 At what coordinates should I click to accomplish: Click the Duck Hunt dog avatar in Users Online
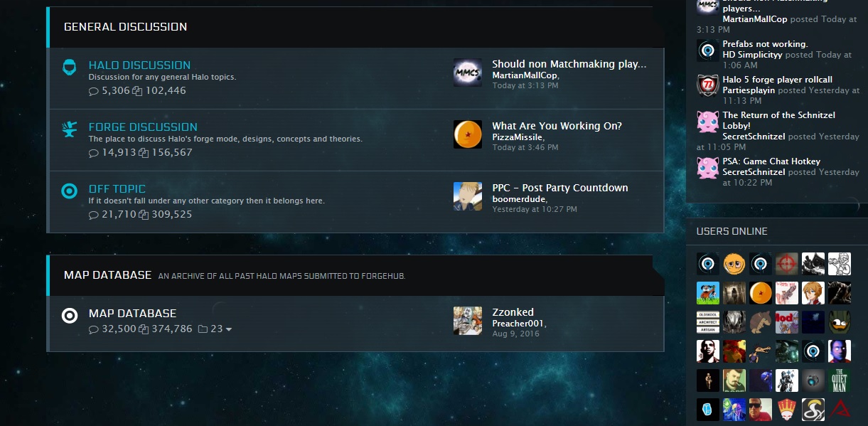707,293
